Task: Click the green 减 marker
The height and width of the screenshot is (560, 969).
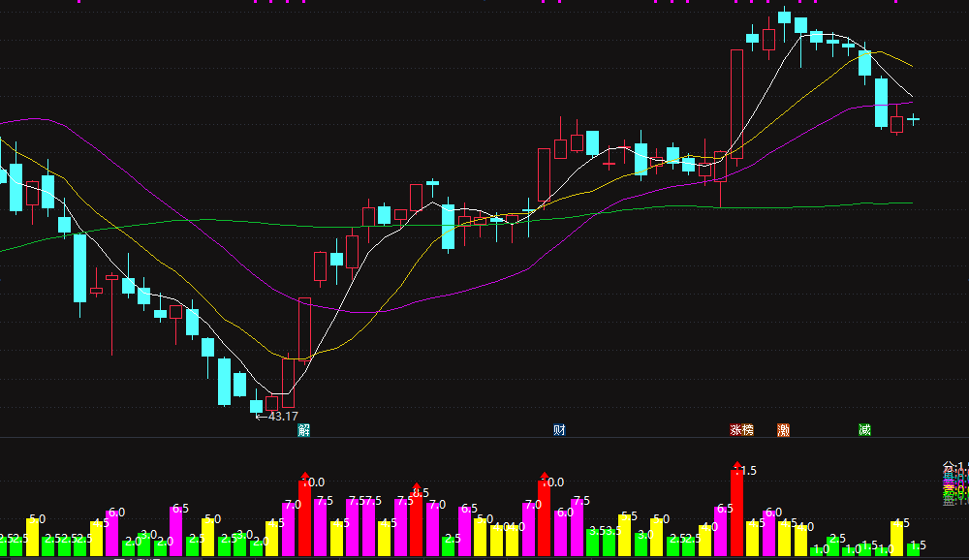Action: (x=864, y=430)
